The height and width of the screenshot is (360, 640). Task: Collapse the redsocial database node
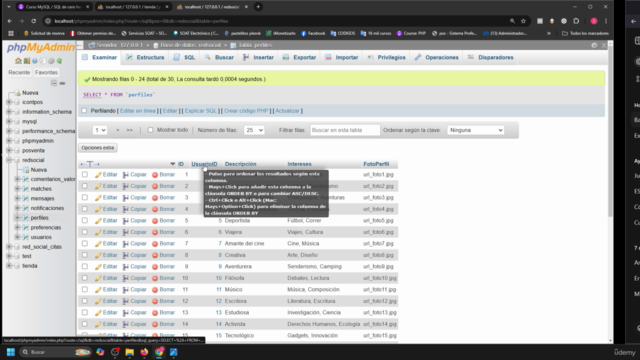click(9, 160)
